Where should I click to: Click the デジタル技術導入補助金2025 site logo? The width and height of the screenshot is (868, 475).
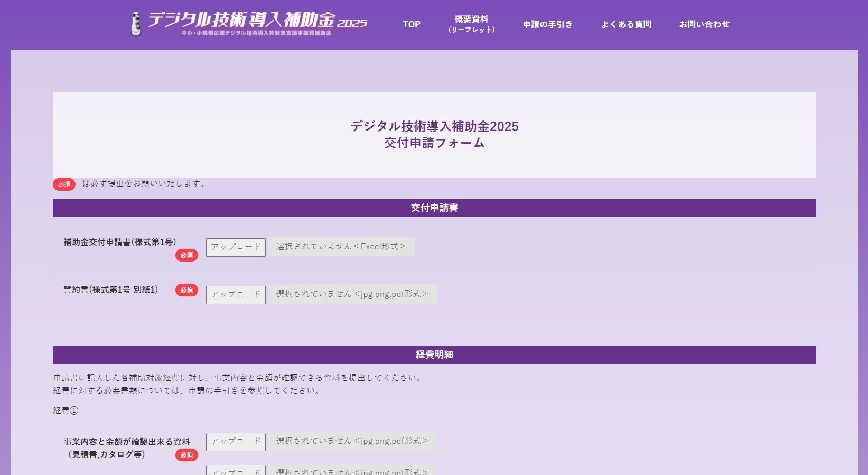[248, 24]
